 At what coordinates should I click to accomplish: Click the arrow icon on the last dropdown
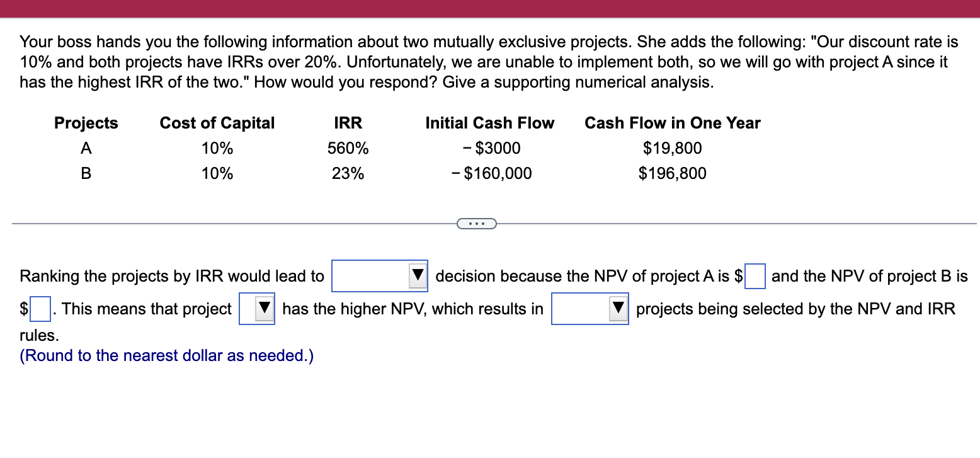618,309
